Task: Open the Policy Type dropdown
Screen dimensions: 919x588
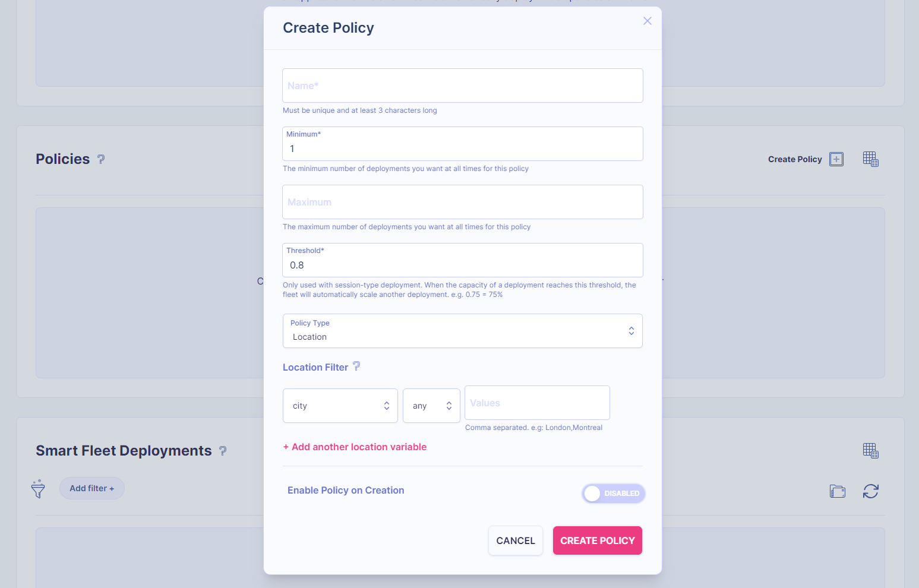Action: pyautogui.click(x=462, y=331)
